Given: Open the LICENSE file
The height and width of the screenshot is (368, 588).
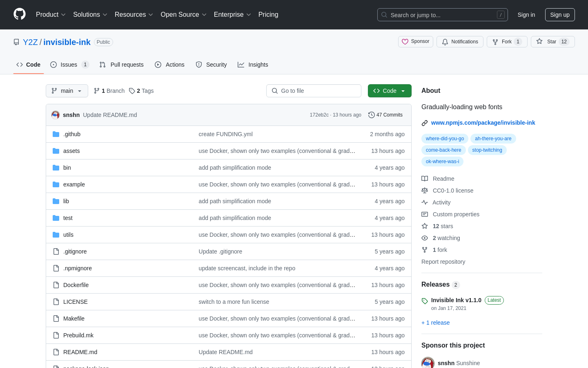Looking at the screenshot, I should pos(76,302).
